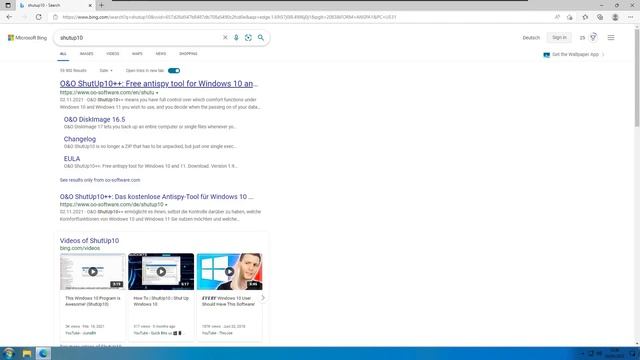Start voice search with the microphone icon
This screenshot has height=360, width=640.
(x=236, y=38)
